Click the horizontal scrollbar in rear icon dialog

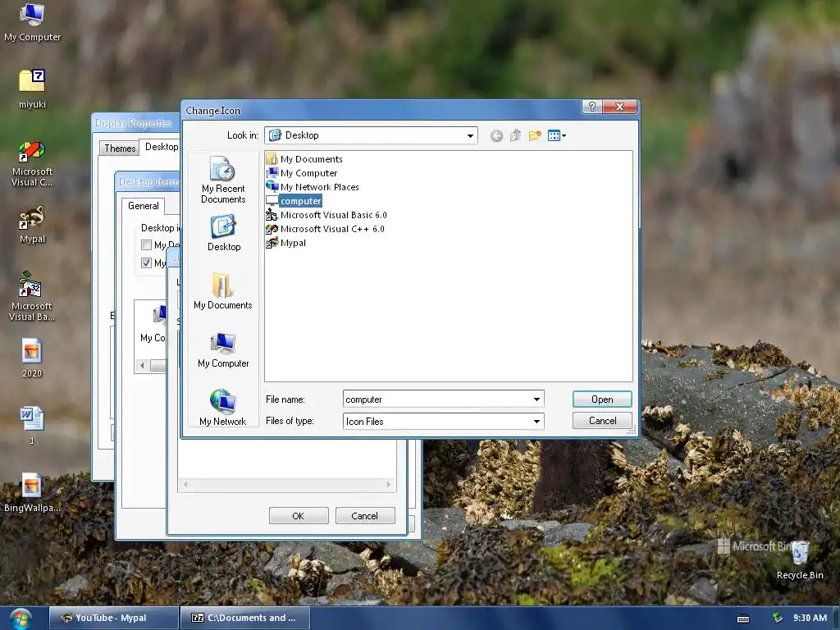(287, 484)
